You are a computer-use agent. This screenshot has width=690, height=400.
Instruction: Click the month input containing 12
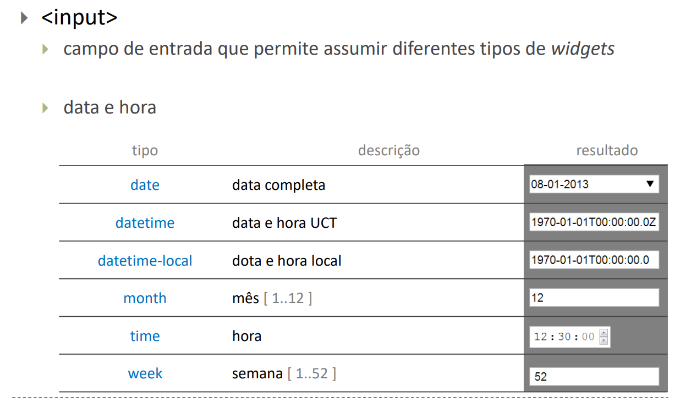[594, 298]
